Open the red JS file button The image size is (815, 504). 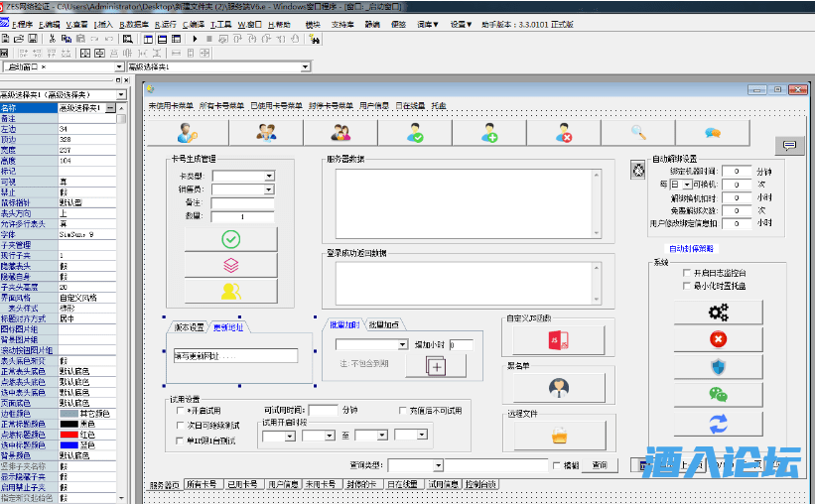pyautogui.click(x=559, y=340)
